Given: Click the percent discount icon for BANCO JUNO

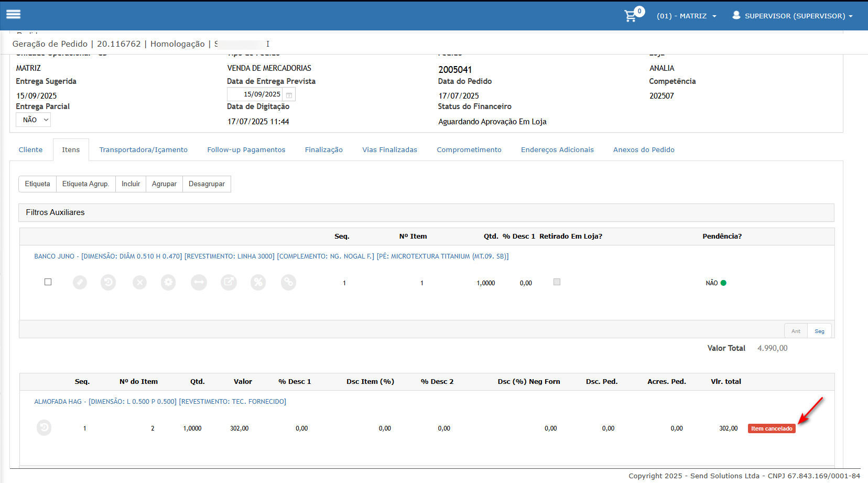Looking at the screenshot, I should (x=258, y=283).
